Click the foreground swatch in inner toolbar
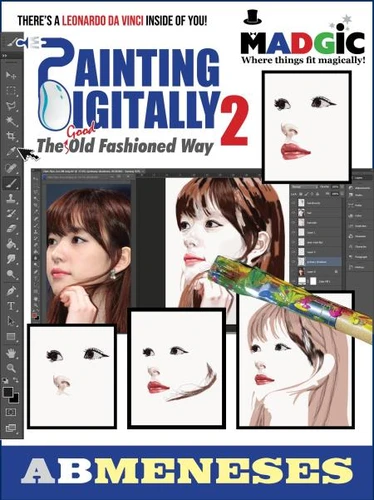 (35, 315)
